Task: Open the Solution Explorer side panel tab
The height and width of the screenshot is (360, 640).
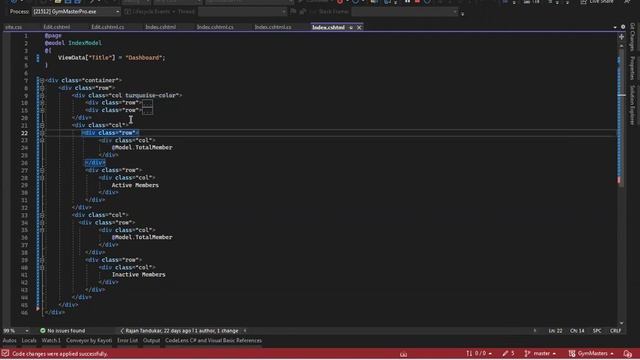Action: click(632, 105)
